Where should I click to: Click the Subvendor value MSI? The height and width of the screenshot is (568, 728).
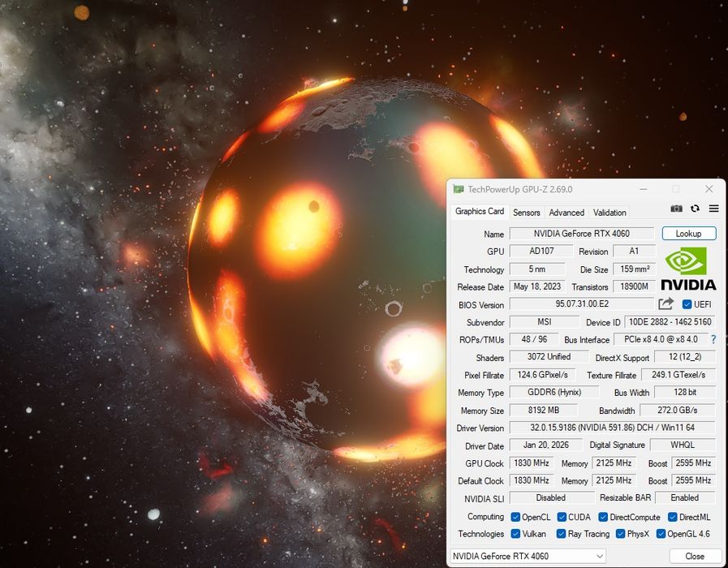coord(545,322)
